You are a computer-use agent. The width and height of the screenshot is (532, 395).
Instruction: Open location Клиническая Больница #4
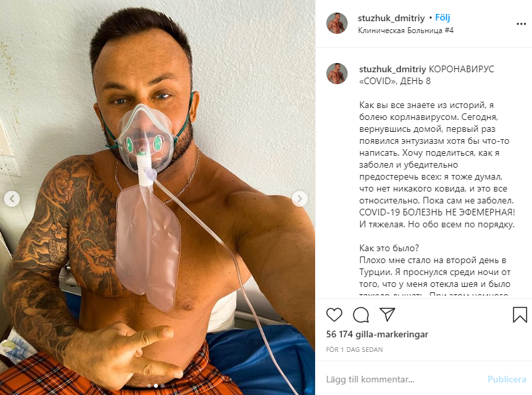[x=406, y=30]
